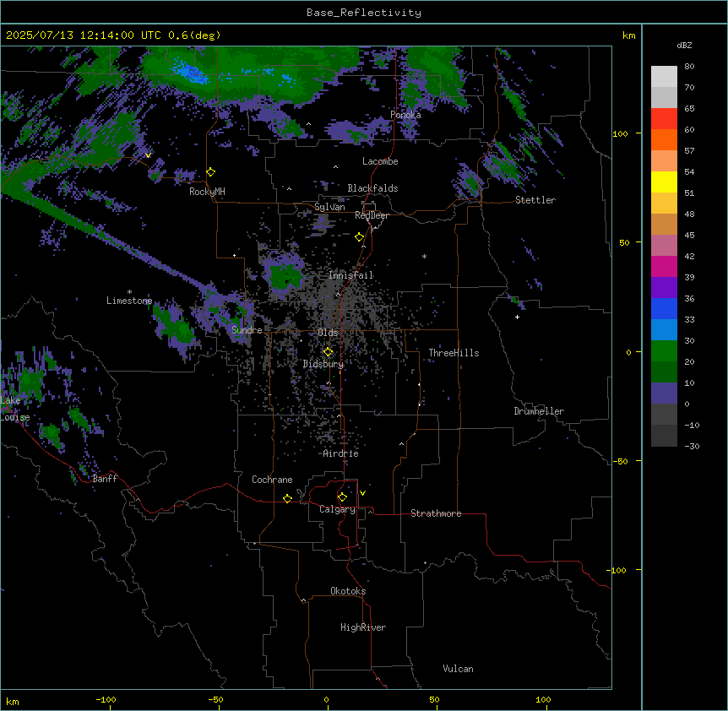Click the white plus marker north of Drumheller
The image size is (728, 711).
tap(517, 317)
